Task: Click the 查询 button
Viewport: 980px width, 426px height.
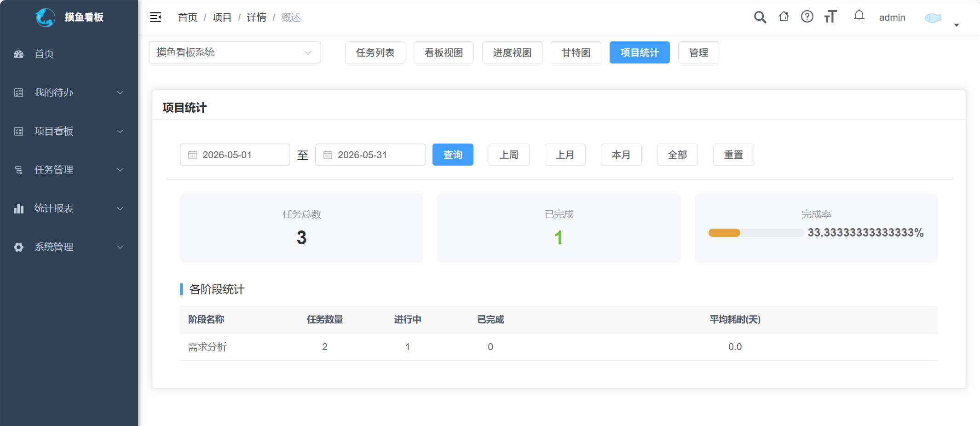Action: [x=453, y=155]
